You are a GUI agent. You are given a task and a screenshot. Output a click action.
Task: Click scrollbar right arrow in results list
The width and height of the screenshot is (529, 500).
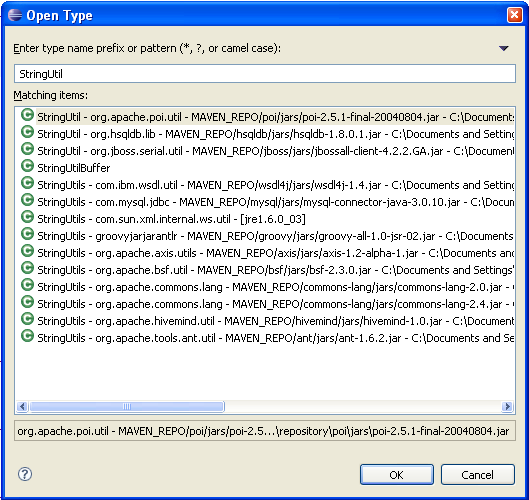(507, 406)
